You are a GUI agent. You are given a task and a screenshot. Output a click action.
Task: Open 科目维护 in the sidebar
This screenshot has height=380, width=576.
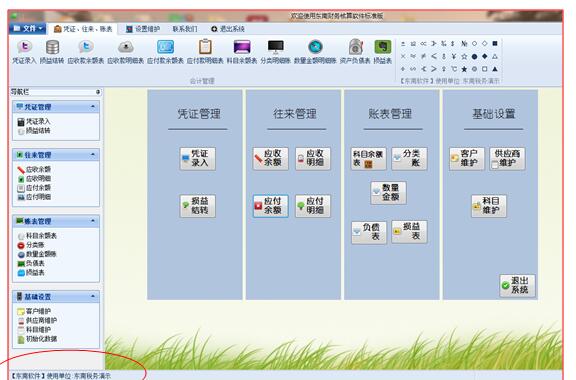click(34, 330)
